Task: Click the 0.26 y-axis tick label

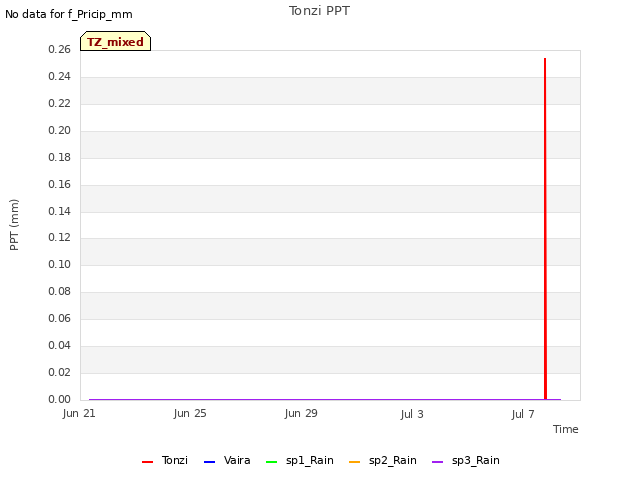Action: [60, 49]
